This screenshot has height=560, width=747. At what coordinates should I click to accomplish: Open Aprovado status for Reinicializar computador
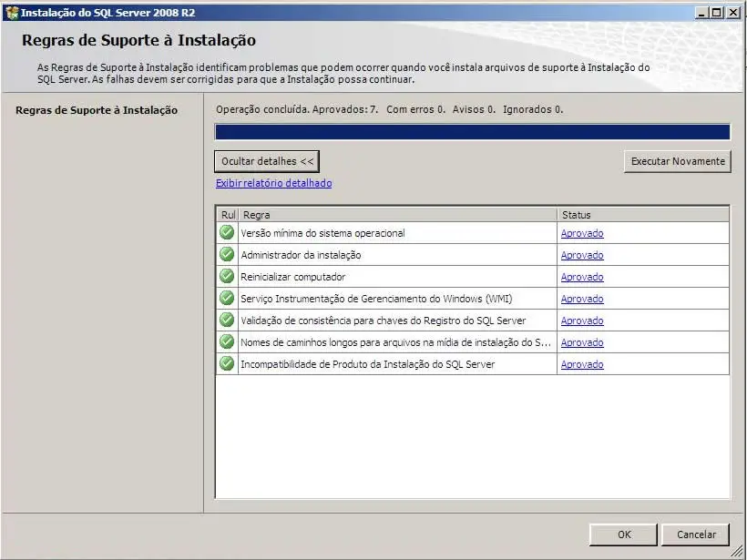tap(582, 277)
